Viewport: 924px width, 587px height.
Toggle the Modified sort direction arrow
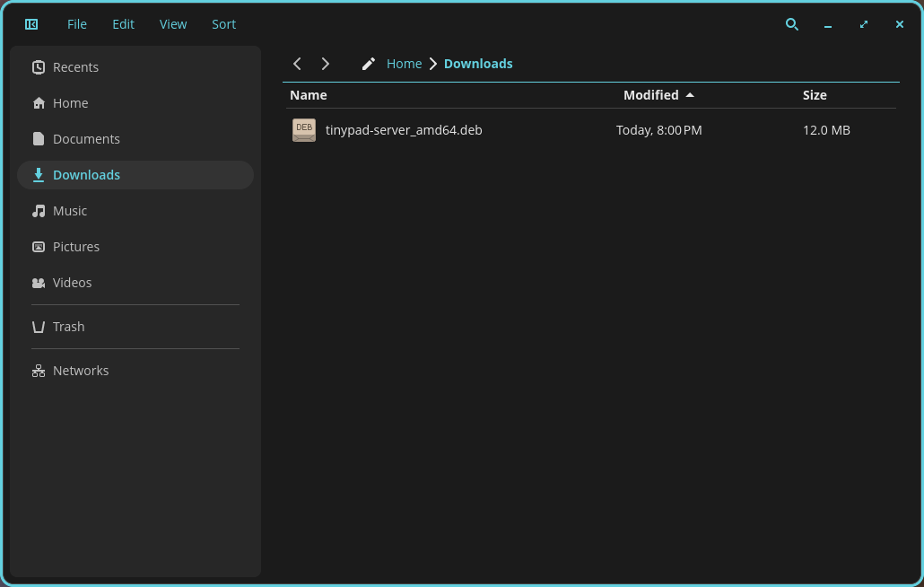(x=690, y=95)
